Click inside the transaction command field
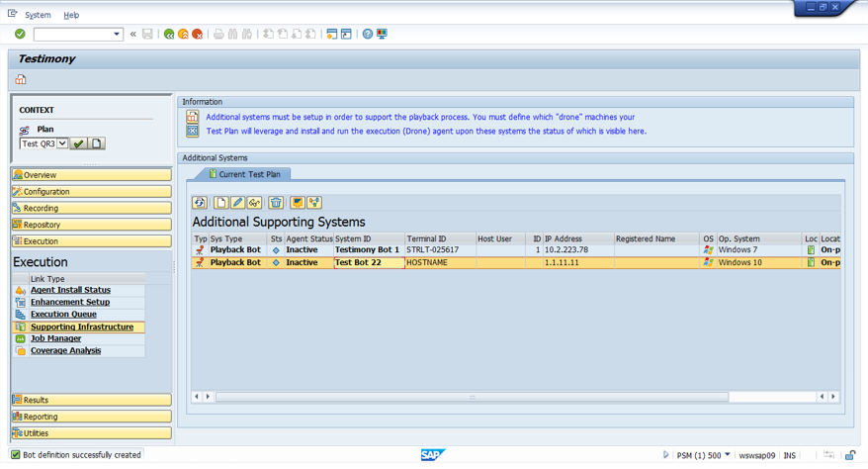This screenshot has width=868, height=469. [x=73, y=35]
